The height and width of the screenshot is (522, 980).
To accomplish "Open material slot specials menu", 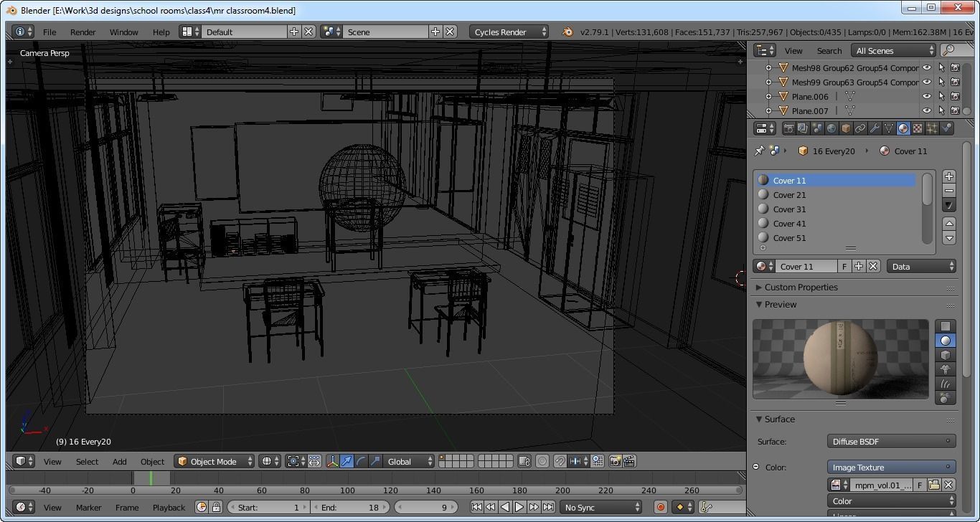I will pyautogui.click(x=949, y=206).
